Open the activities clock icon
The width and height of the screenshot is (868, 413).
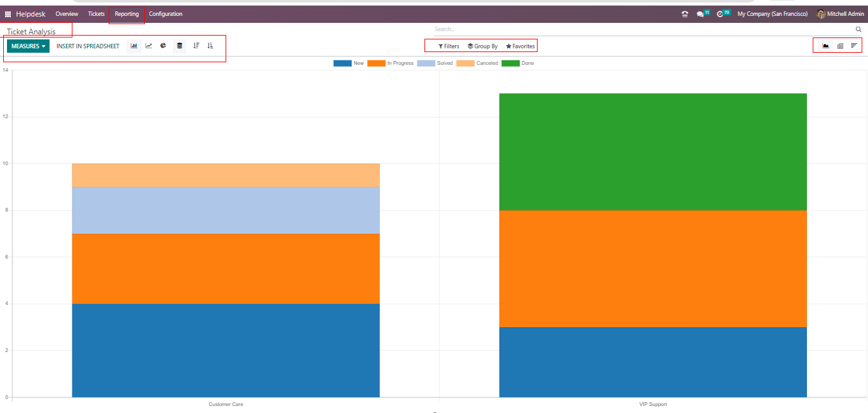click(720, 14)
